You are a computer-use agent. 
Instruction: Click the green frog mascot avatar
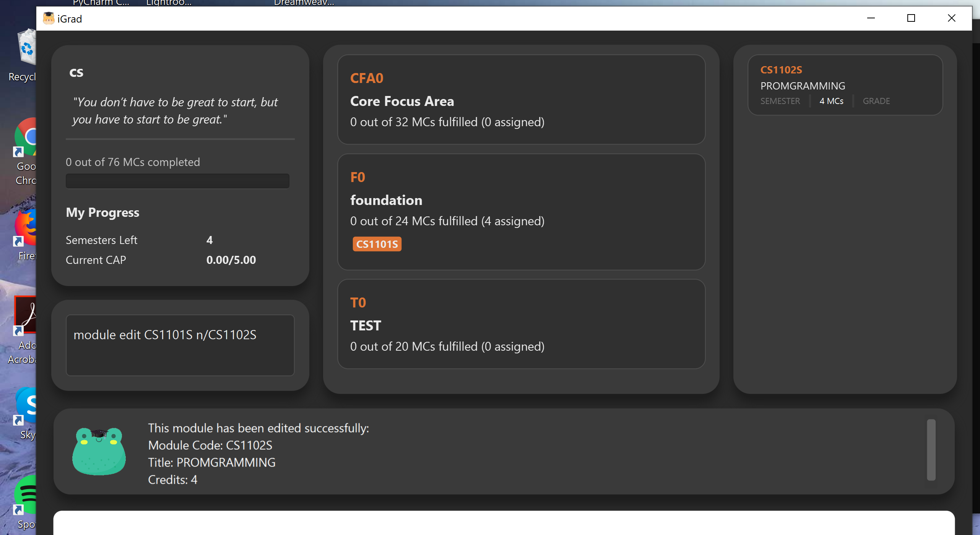pyautogui.click(x=99, y=451)
